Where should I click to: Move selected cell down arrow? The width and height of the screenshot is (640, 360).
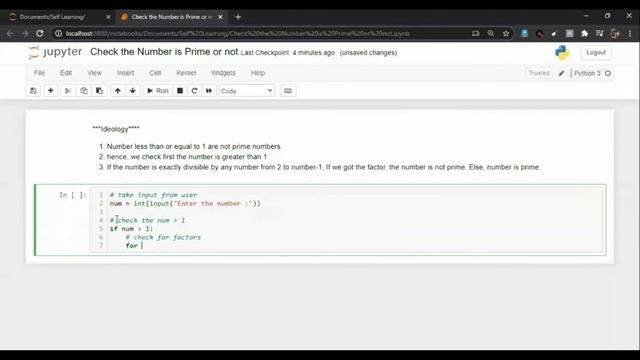133,91
